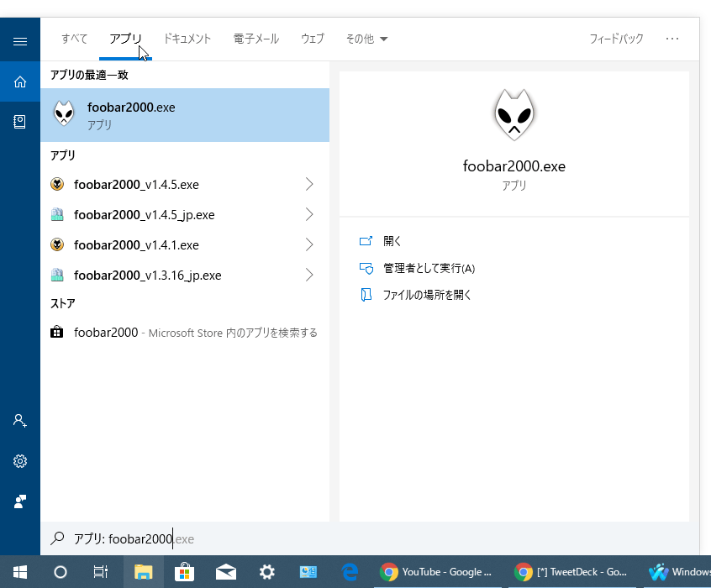Click the フィードバック link

pyautogui.click(x=616, y=39)
